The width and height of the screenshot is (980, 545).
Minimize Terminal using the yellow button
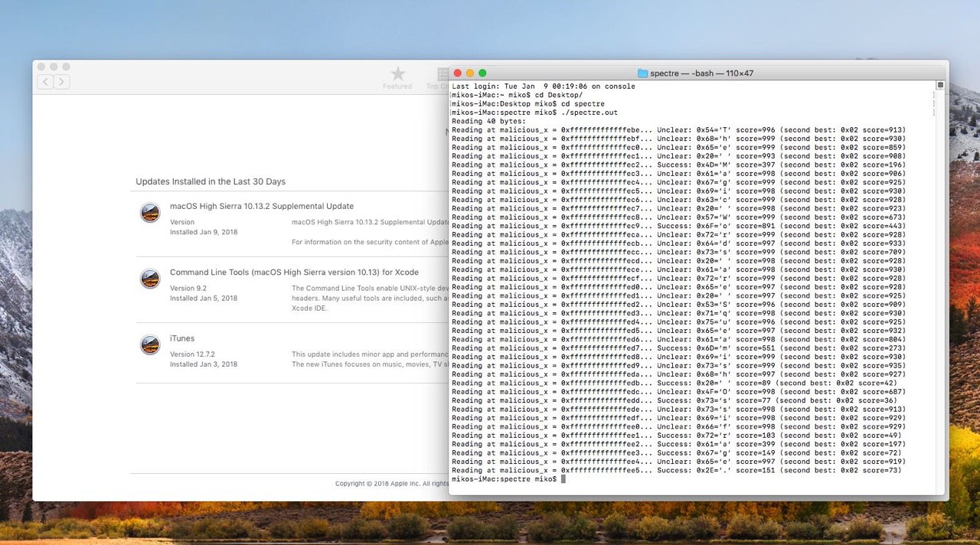(x=470, y=73)
